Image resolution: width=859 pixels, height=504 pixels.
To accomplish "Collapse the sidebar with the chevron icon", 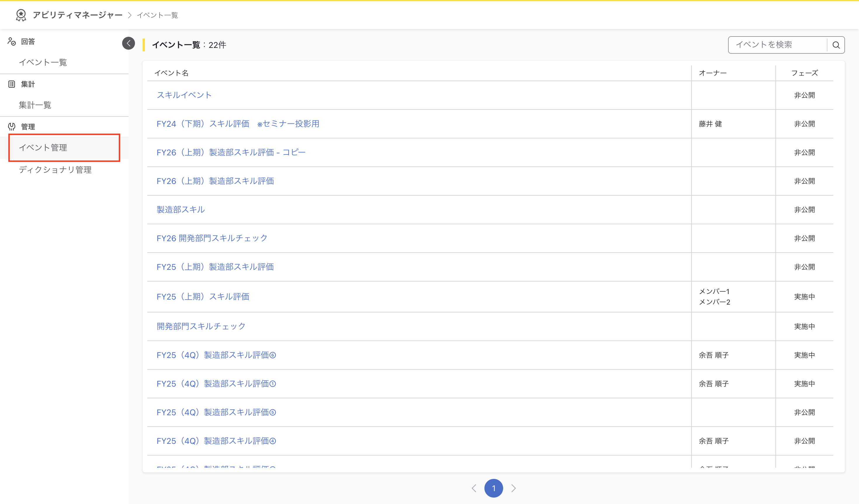I will click(x=128, y=43).
